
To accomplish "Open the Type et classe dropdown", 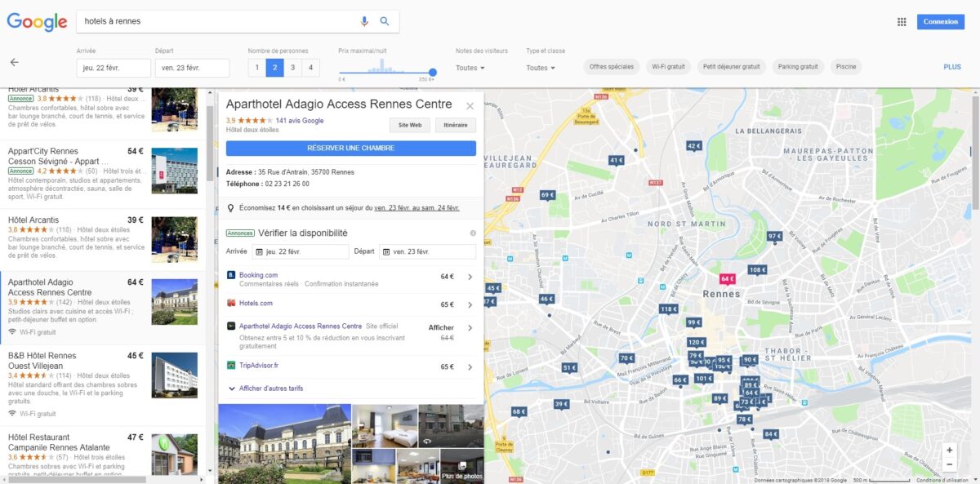I will click(x=541, y=68).
